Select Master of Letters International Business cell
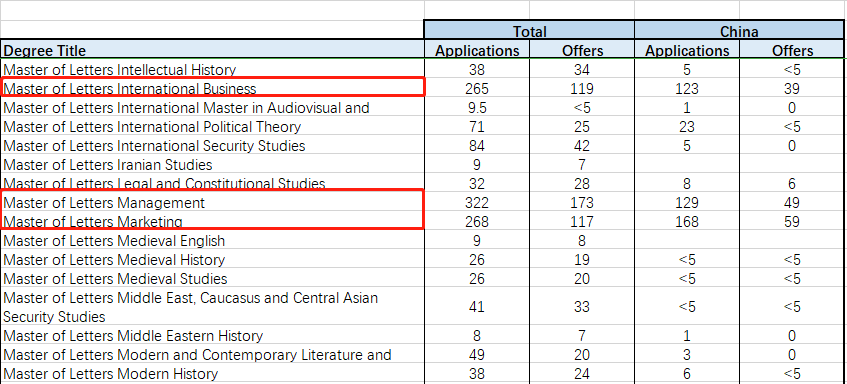 pos(212,88)
